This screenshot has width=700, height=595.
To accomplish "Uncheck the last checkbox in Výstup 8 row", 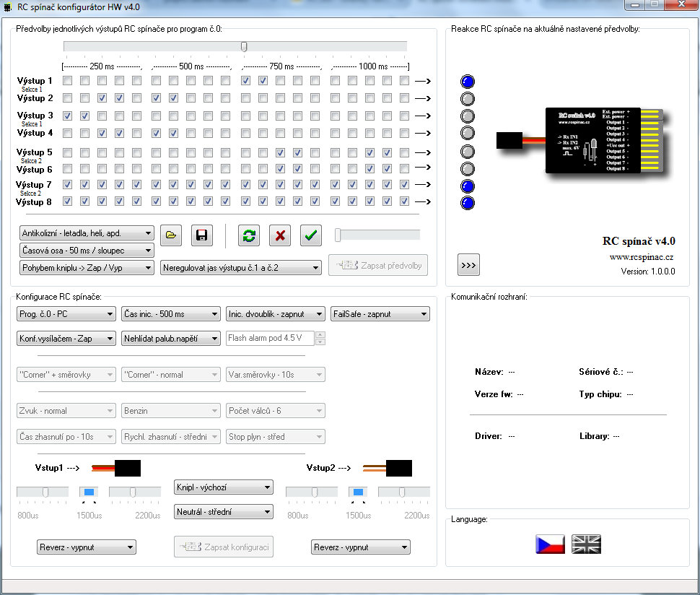I will point(404,201).
